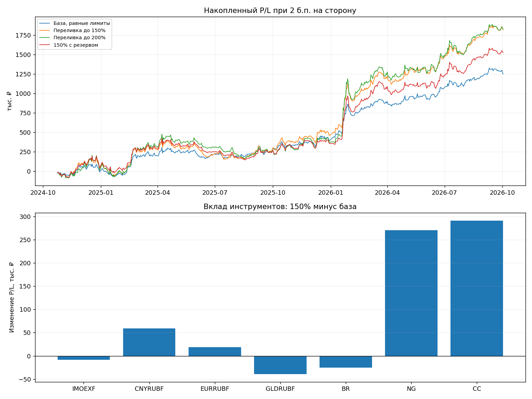This screenshot has width=532, height=399.
Task: Click the "NG" category label
Action: (x=411, y=389)
